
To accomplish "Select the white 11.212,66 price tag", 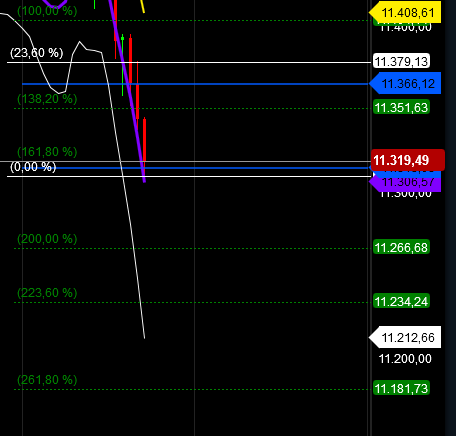I will pos(405,337).
